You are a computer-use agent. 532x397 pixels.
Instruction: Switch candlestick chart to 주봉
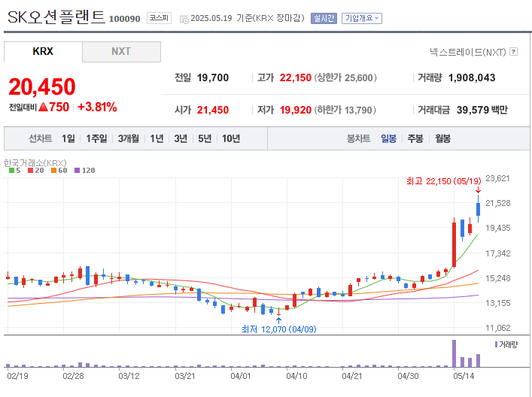415,138
